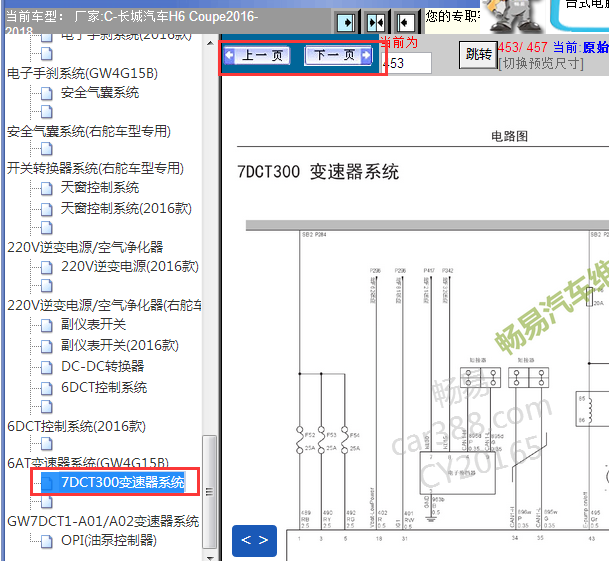Select 6DCT控制系统(2016款) entry
Screen dimensions: 609x561
[77, 426]
